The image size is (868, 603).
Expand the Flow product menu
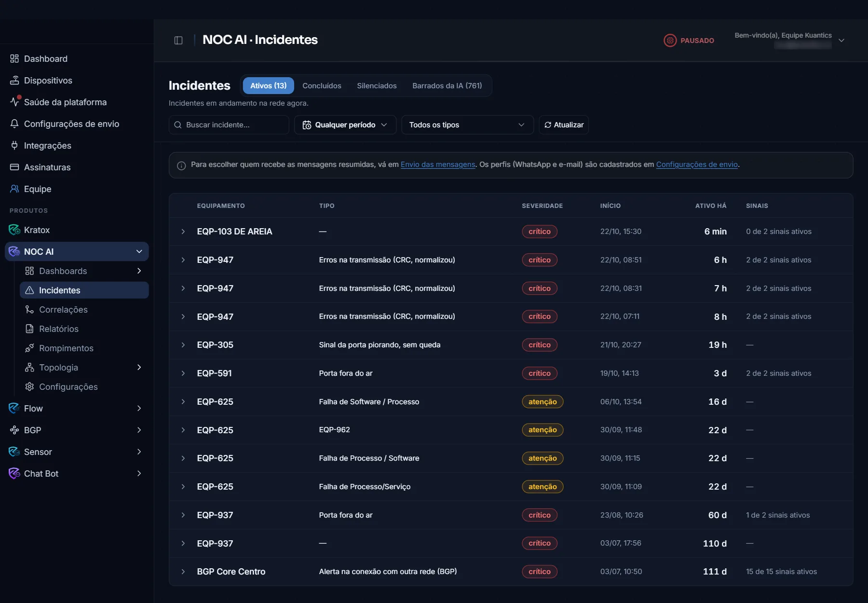pos(139,409)
